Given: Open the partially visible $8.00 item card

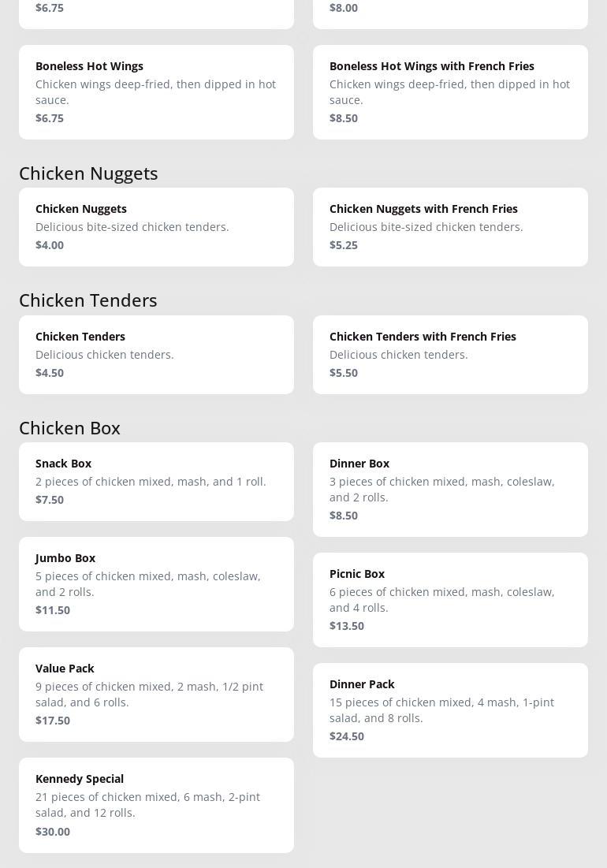Looking at the screenshot, I should click(x=450, y=14).
